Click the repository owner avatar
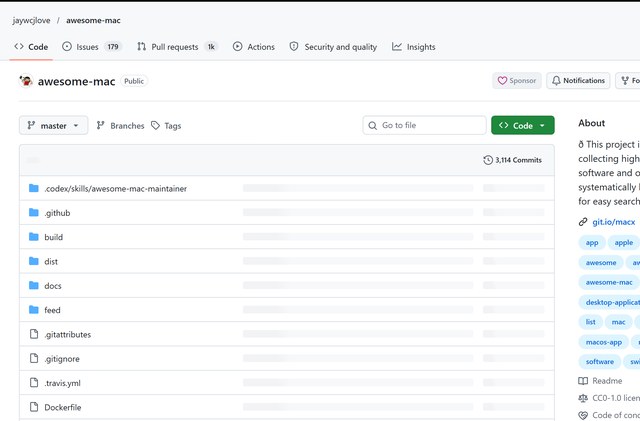Screen dimensions: 640x421 [26, 81]
